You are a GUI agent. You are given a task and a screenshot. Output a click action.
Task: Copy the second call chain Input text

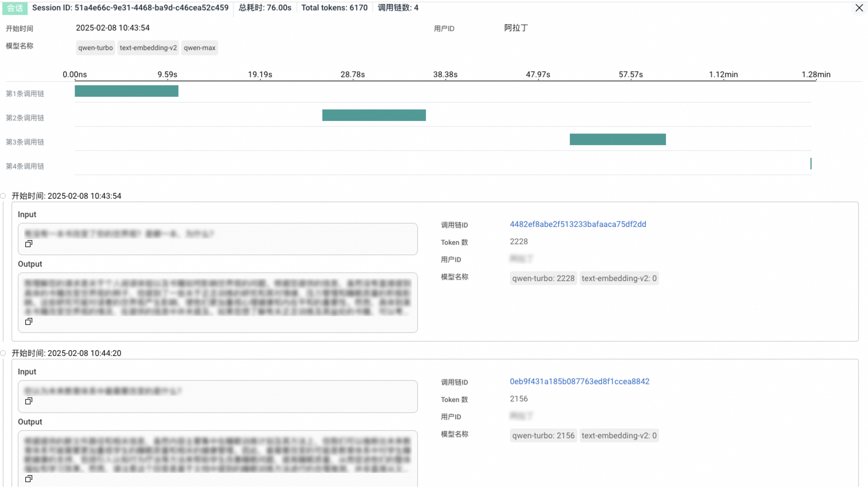[x=29, y=401]
